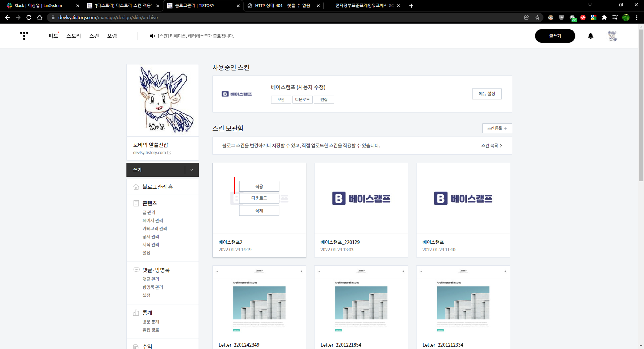This screenshot has width=644, height=349.
Task: Select the 베이스캠프_220129 skin thumbnail
Action: [361, 198]
